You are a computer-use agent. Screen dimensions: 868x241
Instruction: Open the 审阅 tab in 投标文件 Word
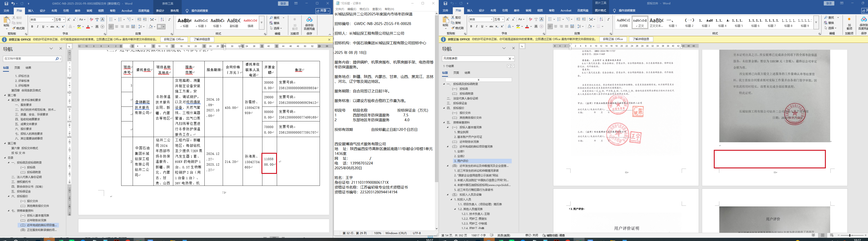coord(528,11)
